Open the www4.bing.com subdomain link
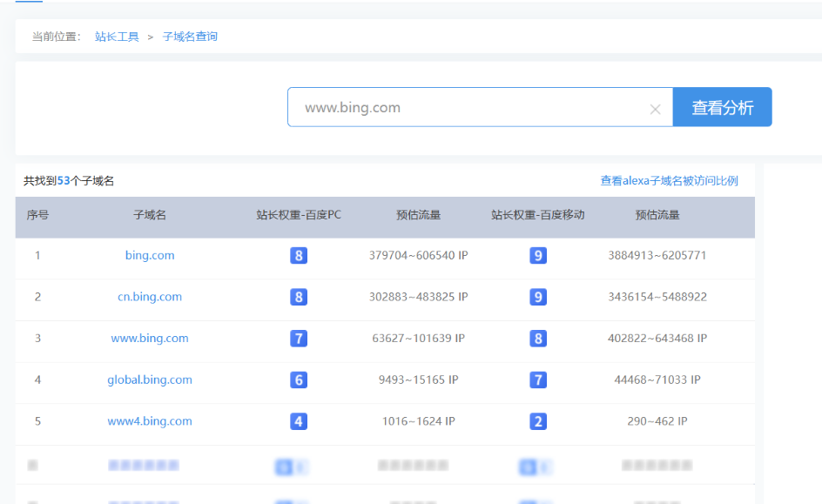 pyautogui.click(x=150, y=420)
